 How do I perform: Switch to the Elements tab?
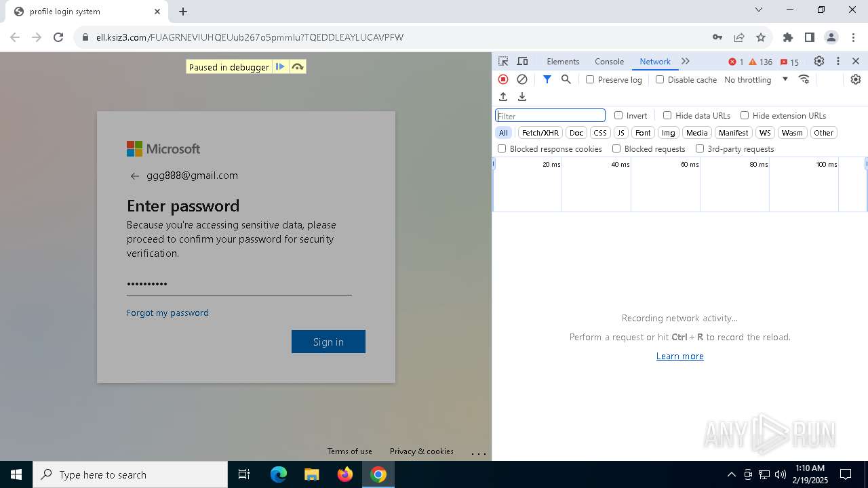[x=563, y=61]
